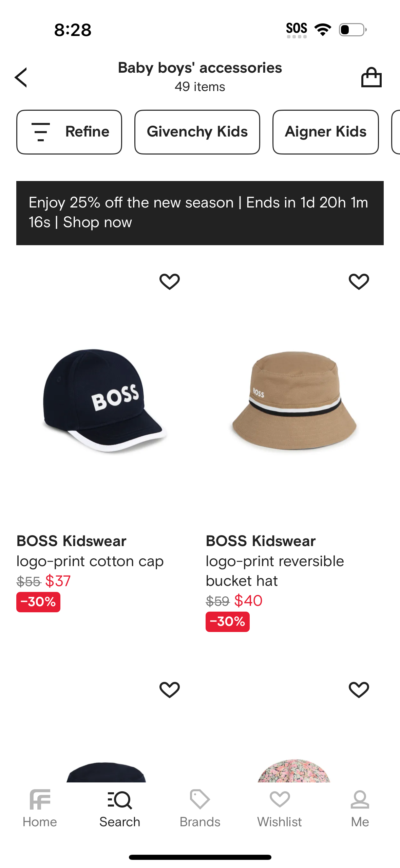Open the Me profile tab
400x868 pixels.
[x=360, y=809]
